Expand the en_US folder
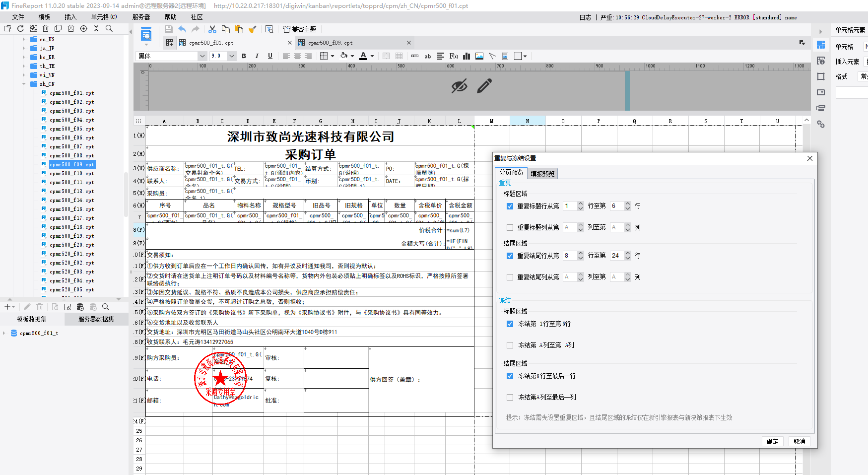The width and height of the screenshot is (868, 475). tap(23, 39)
